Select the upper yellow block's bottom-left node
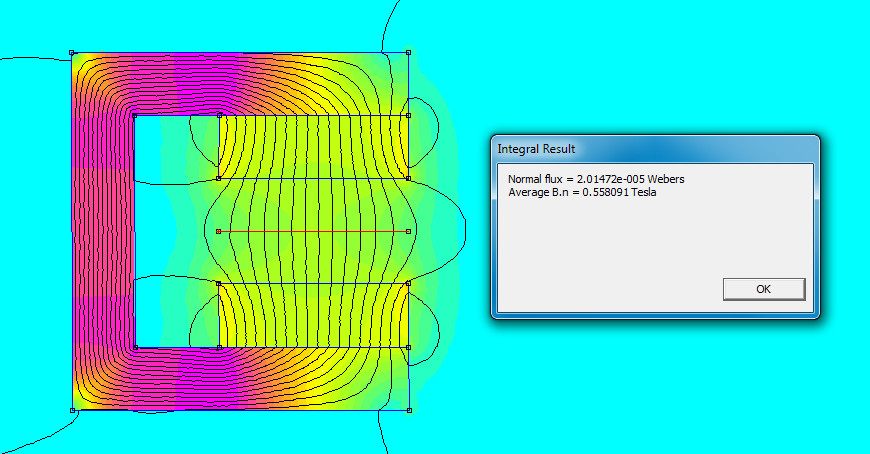This screenshot has width=870, height=454. click(218, 179)
